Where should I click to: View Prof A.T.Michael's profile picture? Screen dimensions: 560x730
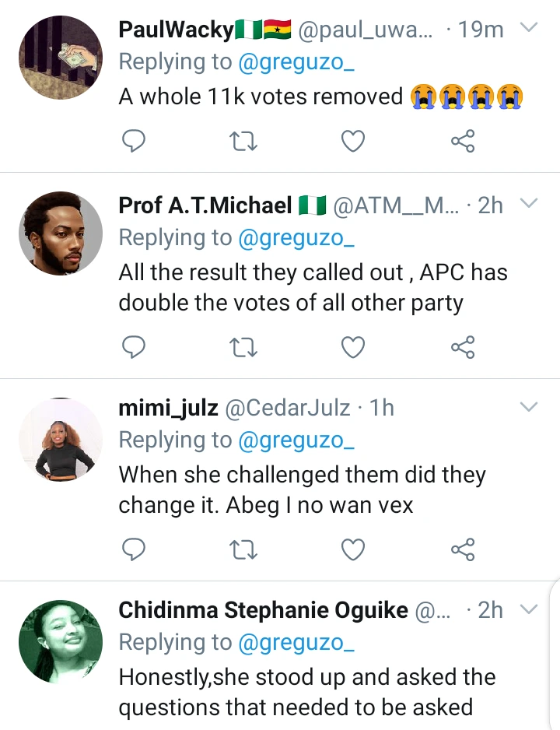(61, 233)
